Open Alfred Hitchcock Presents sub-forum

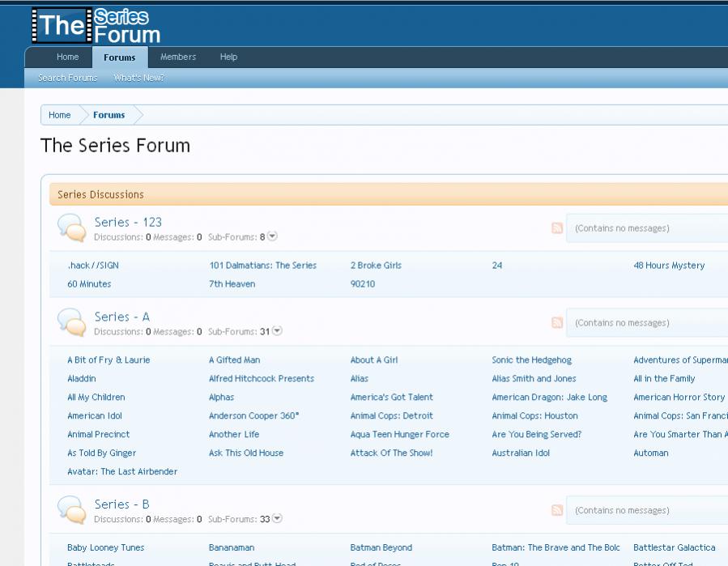(x=262, y=378)
